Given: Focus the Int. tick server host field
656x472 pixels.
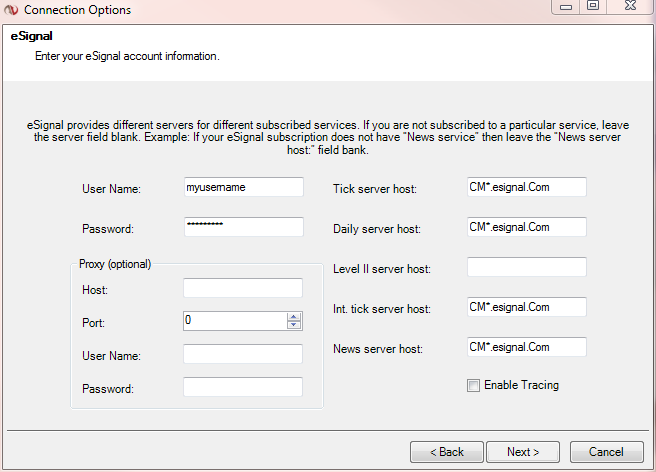Looking at the screenshot, I should click(526, 307).
